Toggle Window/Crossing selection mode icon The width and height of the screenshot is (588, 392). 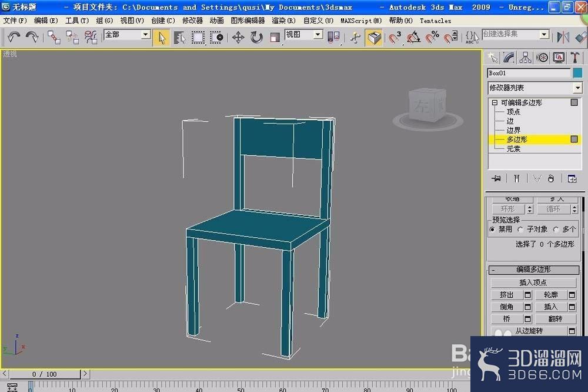coord(216,38)
